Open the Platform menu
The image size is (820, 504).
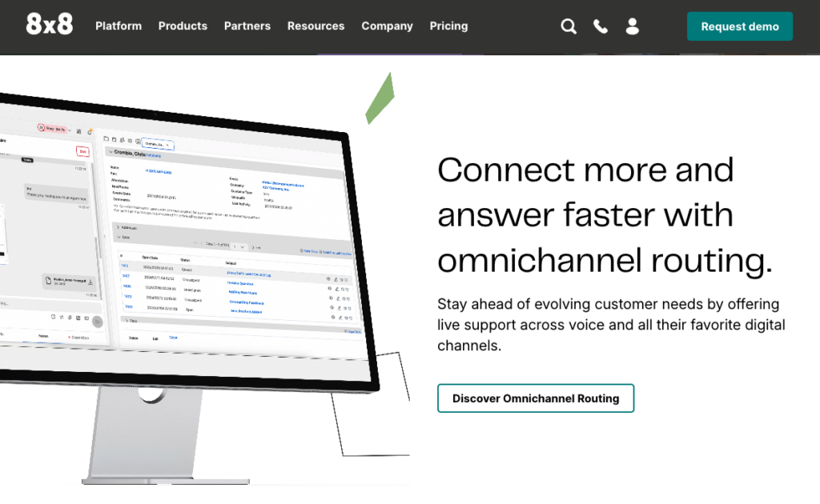point(119,26)
